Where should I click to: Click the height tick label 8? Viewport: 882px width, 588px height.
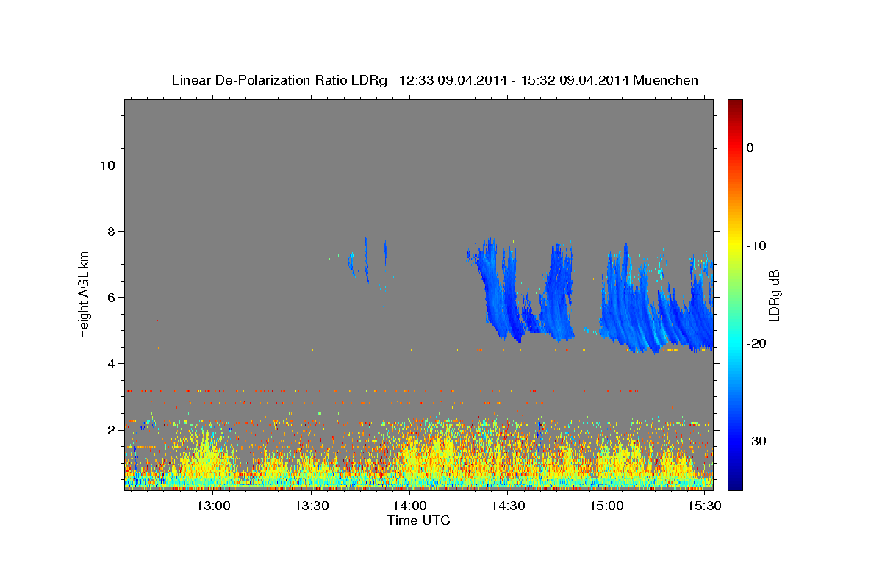[112, 231]
